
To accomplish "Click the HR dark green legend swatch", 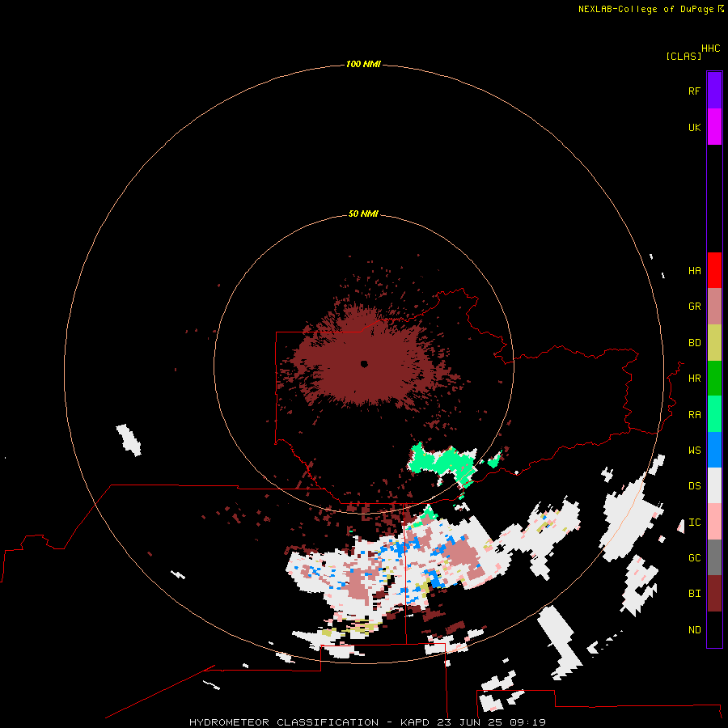I will [714, 379].
